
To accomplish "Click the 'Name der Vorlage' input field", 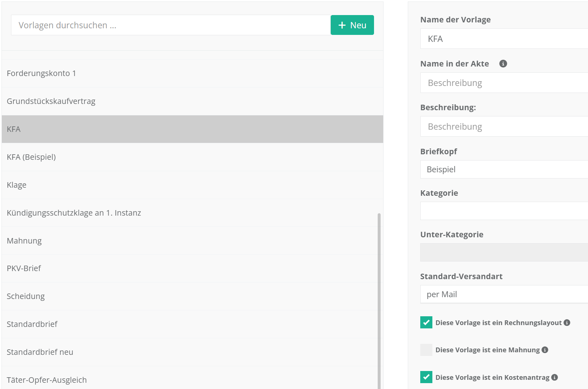I will pyautogui.click(x=504, y=39).
